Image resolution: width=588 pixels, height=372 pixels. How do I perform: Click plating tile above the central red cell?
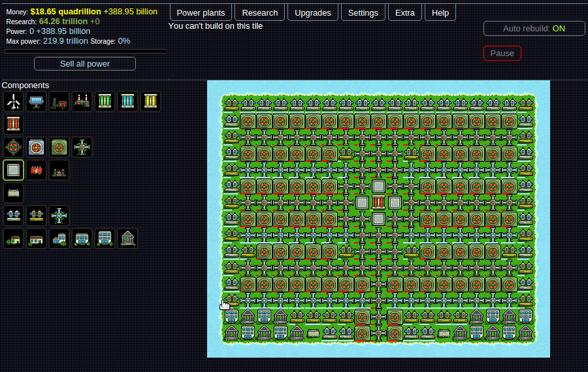378,186
